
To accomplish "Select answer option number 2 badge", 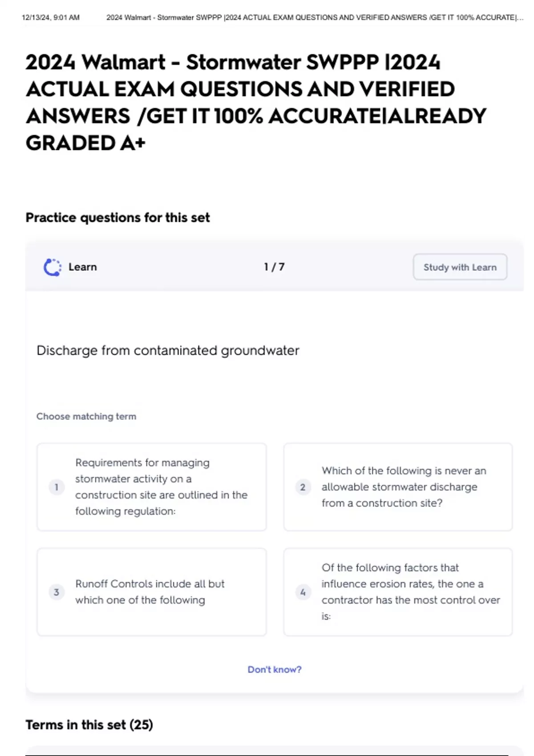I will 303,487.
